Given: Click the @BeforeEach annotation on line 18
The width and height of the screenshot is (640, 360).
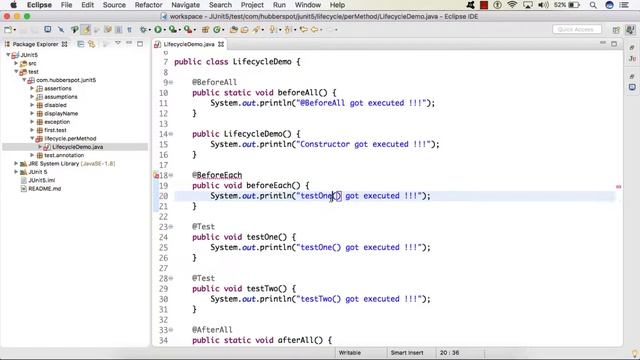Looking at the screenshot, I should (217, 175).
